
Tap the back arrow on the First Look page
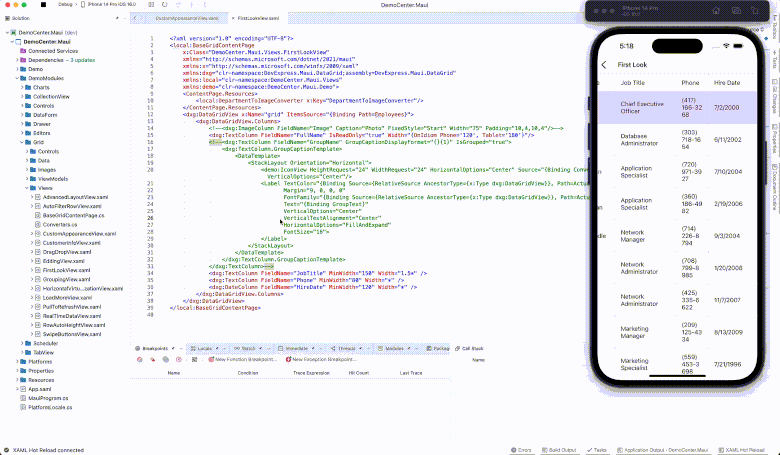604,65
